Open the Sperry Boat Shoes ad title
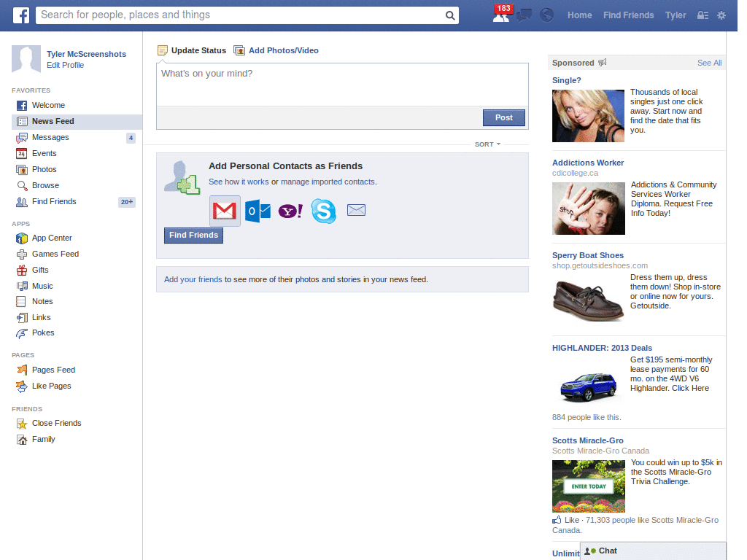Viewport: 747px width, 560px height. click(x=588, y=256)
